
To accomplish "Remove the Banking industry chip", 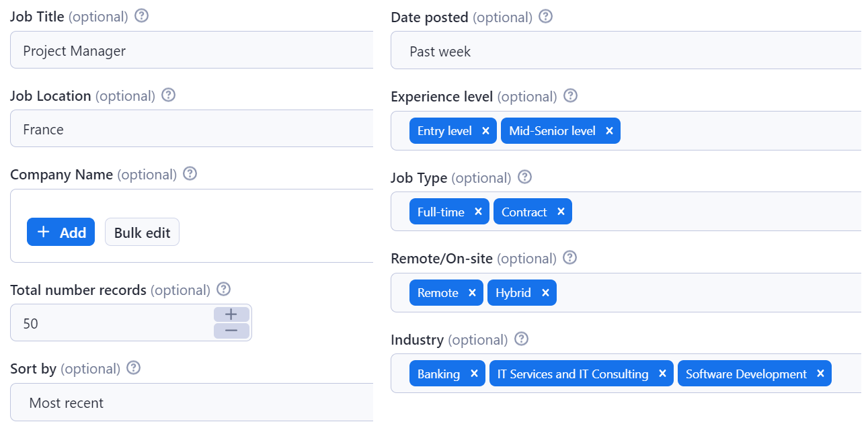I will pyautogui.click(x=474, y=373).
